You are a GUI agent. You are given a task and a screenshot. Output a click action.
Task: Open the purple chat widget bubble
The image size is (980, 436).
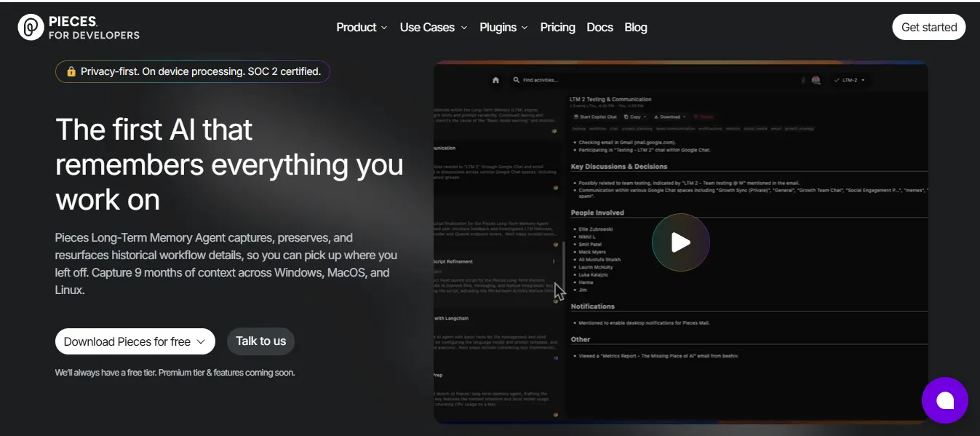944,400
